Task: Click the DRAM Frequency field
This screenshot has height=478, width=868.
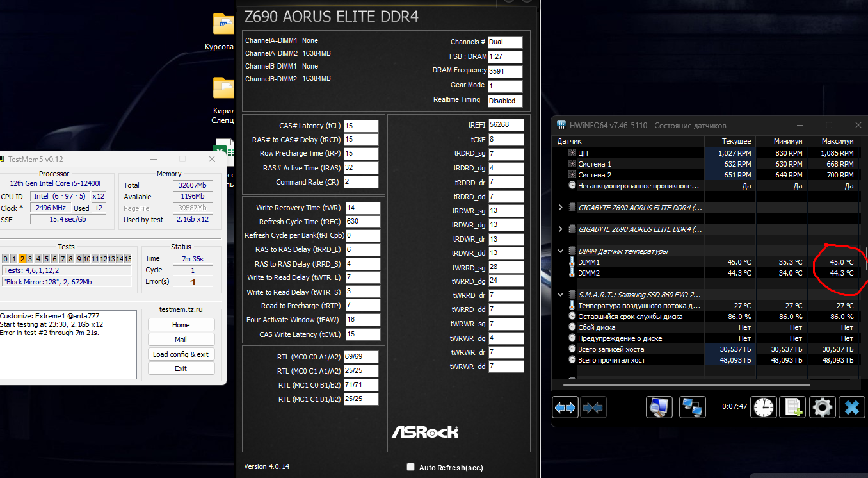Action: [505, 72]
